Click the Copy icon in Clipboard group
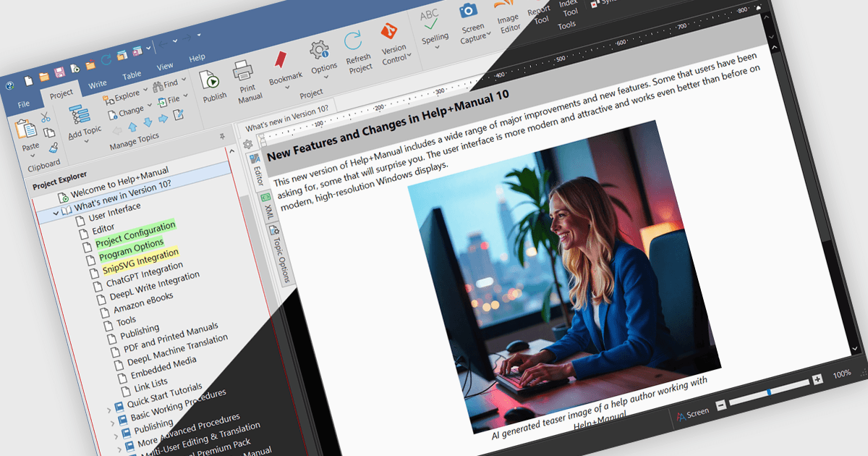Screen dimensions: 868x456 [48, 132]
